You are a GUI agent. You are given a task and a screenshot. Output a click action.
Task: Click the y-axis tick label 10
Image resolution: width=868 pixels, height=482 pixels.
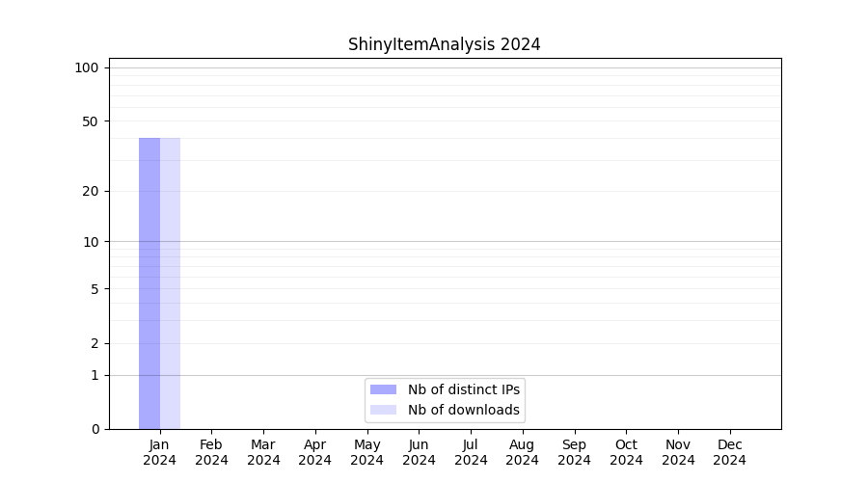coord(91,242)
